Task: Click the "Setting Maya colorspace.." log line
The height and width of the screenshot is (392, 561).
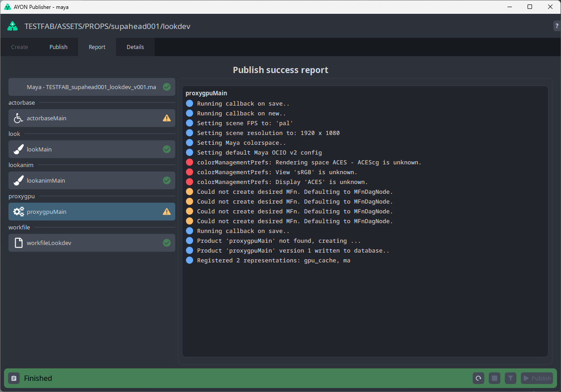Action: [x=242, y=143]
